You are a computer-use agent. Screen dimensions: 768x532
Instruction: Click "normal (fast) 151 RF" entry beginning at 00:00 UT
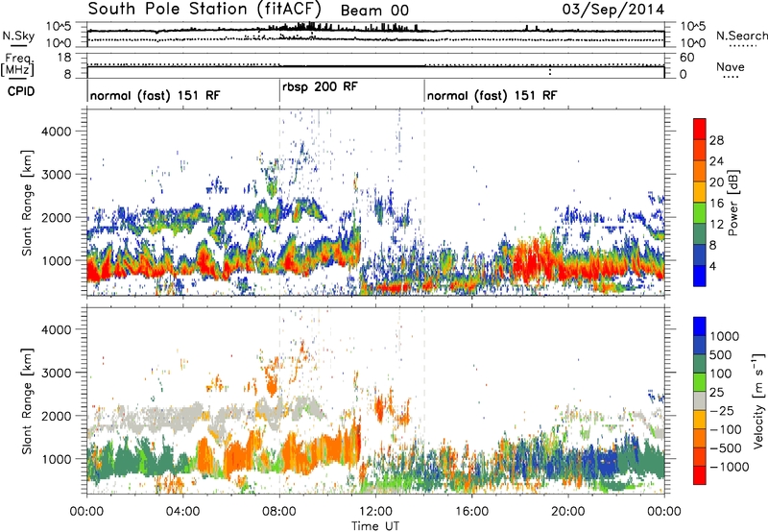[x=155, y=95]
